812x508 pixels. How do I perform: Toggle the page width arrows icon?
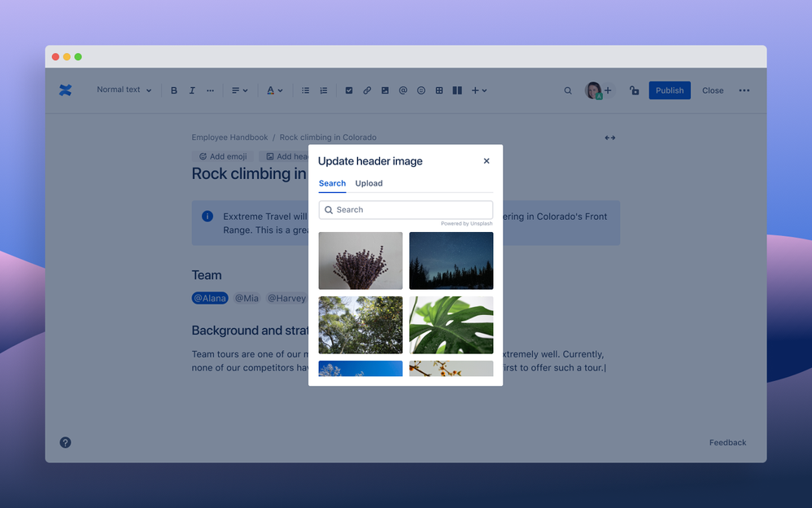[610, 138]
